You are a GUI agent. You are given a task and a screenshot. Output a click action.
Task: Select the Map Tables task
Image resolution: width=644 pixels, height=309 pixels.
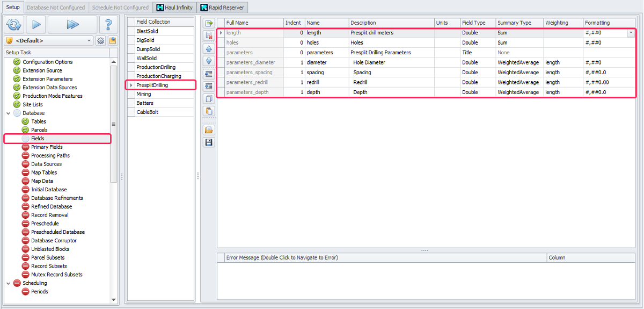pos(44,173)
